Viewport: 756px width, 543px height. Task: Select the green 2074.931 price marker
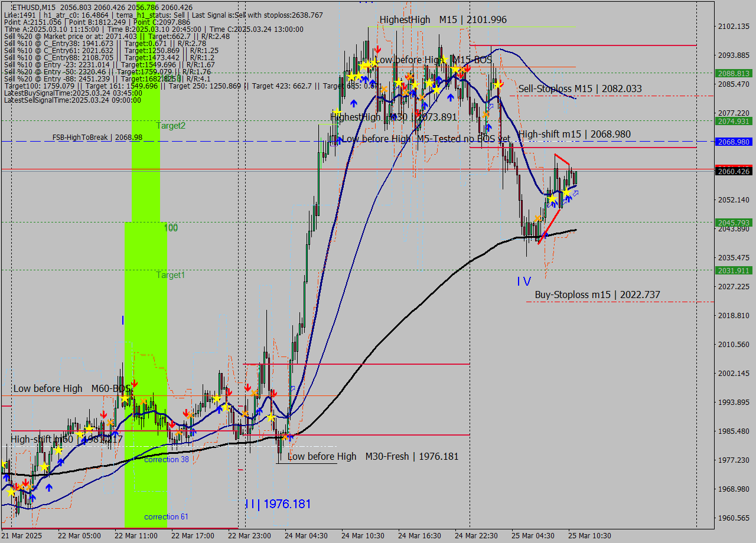click(734, 121)
